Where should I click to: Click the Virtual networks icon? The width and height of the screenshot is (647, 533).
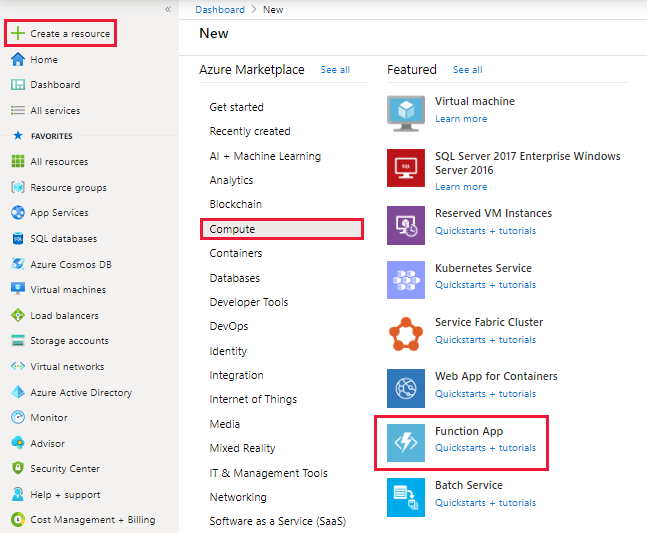click(18, 366)
